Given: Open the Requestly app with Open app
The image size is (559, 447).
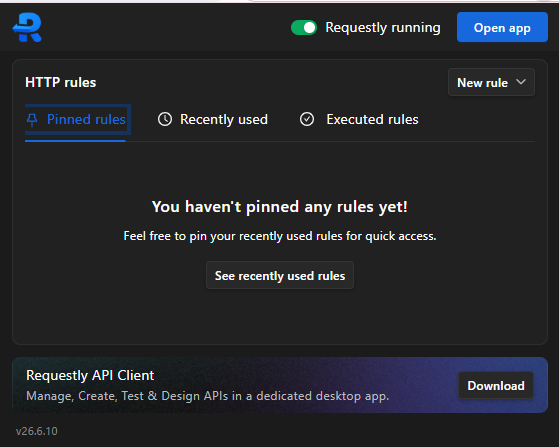Looking at the screenshot, I should click(x=502, y=27).
